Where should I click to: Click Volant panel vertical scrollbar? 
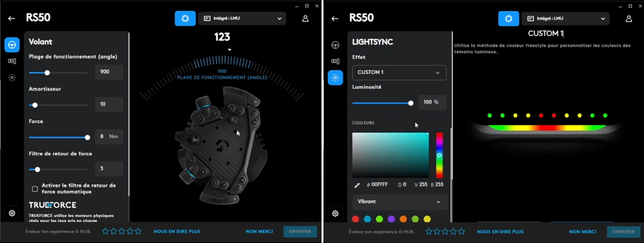(129, 113)
